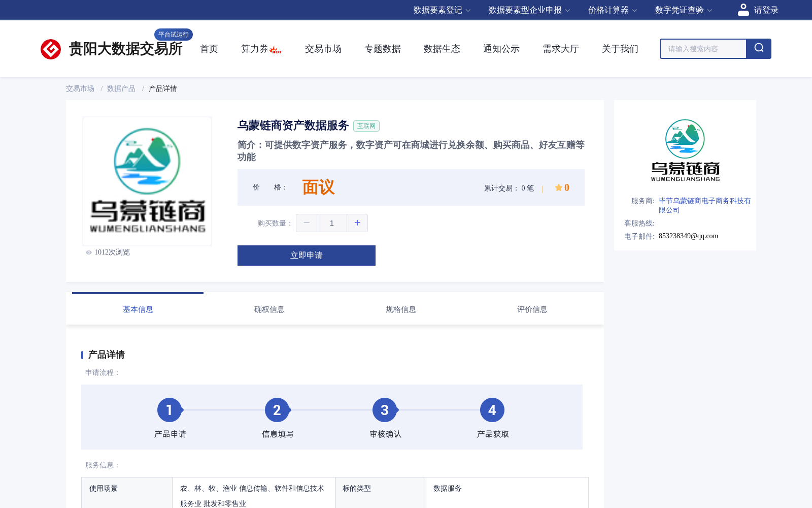Switch to the 规格信息 tab
Viewport: 812px width, 508px height.
[401, 309]
